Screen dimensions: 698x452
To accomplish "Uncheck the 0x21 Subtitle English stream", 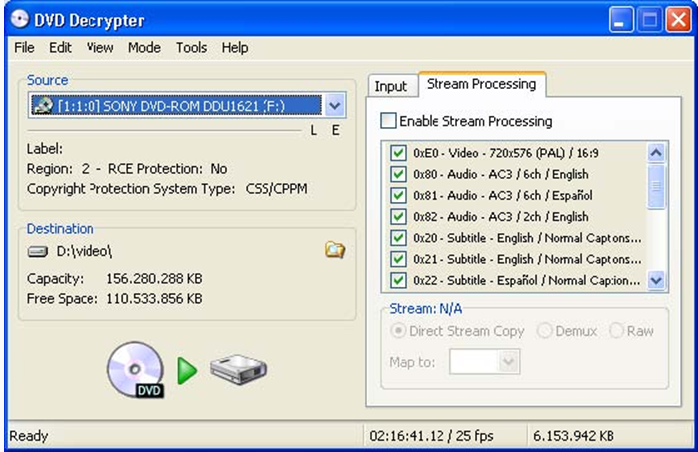I will 398,259.
